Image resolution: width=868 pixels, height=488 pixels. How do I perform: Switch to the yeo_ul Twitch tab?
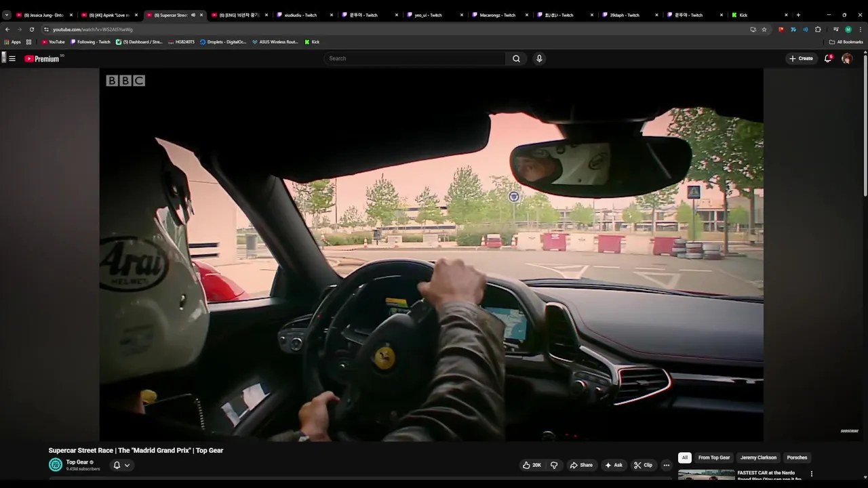click(x=434, y=15)
